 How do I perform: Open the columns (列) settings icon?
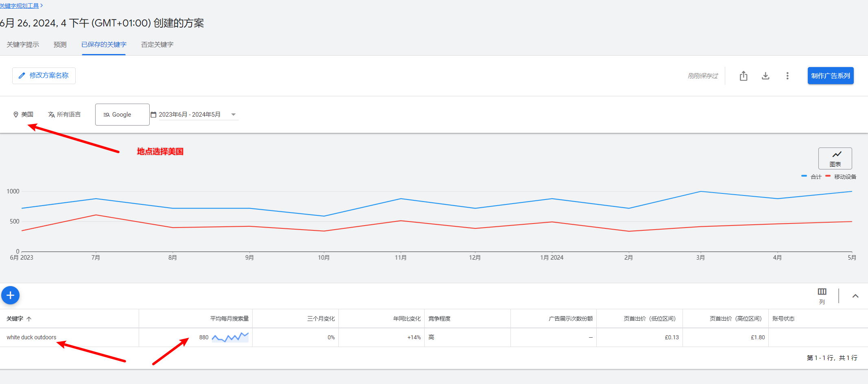[822, 295]
